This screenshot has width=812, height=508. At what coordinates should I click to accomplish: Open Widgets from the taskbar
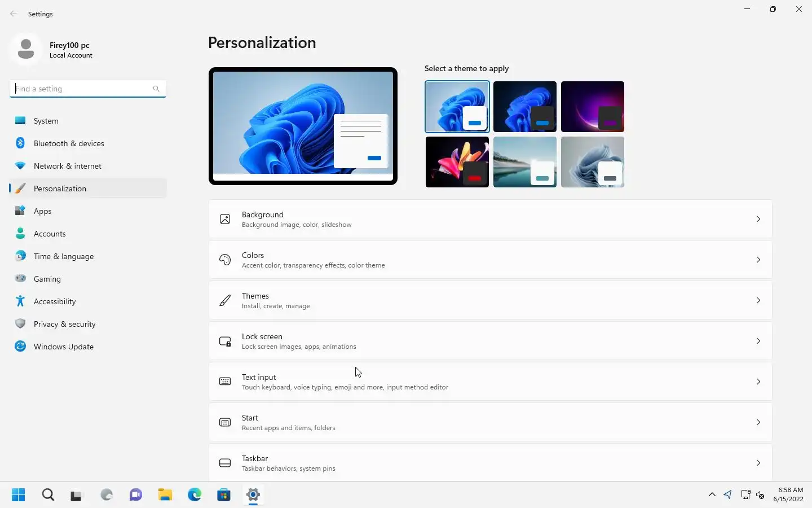(107, 495)
